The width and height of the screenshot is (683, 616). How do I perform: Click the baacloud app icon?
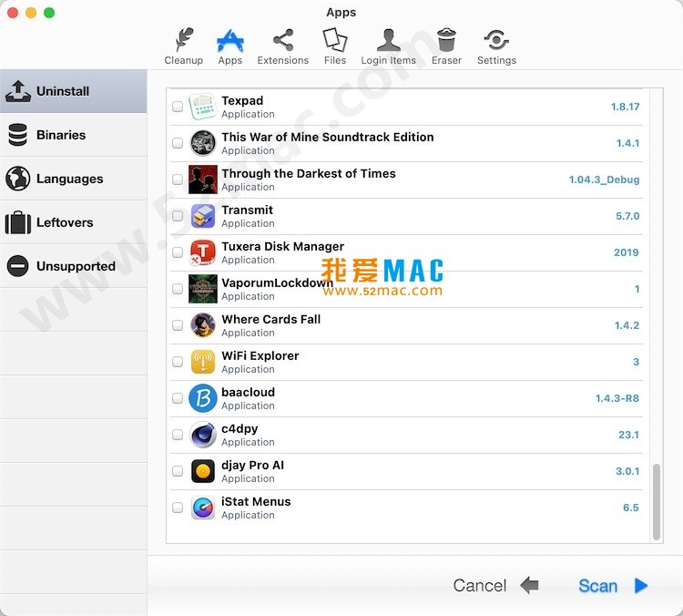coord(202,398)
